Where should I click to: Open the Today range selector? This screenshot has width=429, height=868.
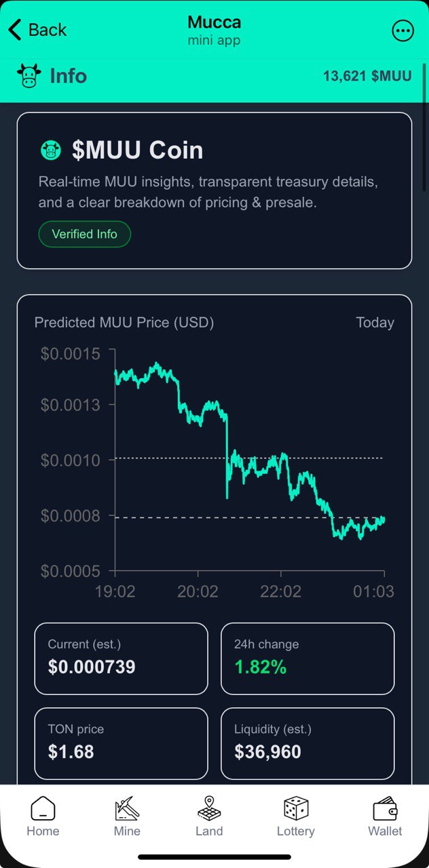pos(375,323)
